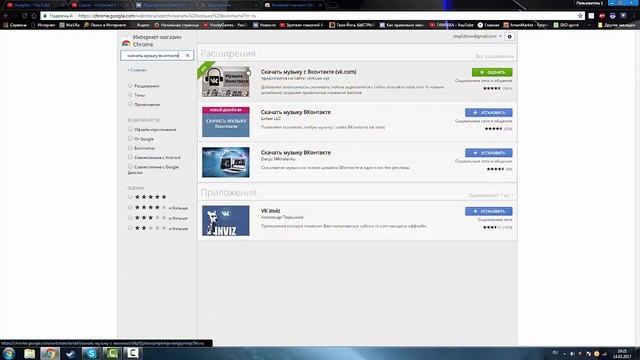Open the settings gear in the store header
Viewport: 640px width, 360px height.
pyautogui.click(x=509, y=37)
